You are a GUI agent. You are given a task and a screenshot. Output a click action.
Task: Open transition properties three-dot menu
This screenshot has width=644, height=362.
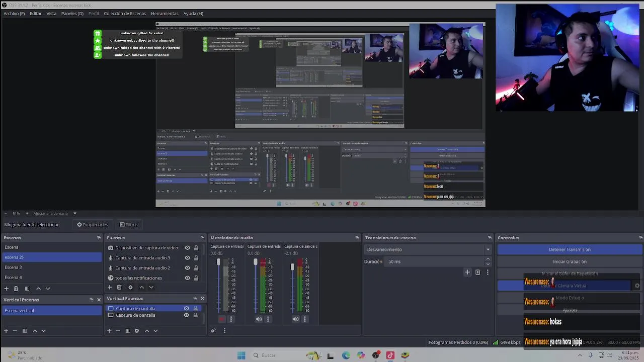tap(488, 273)
